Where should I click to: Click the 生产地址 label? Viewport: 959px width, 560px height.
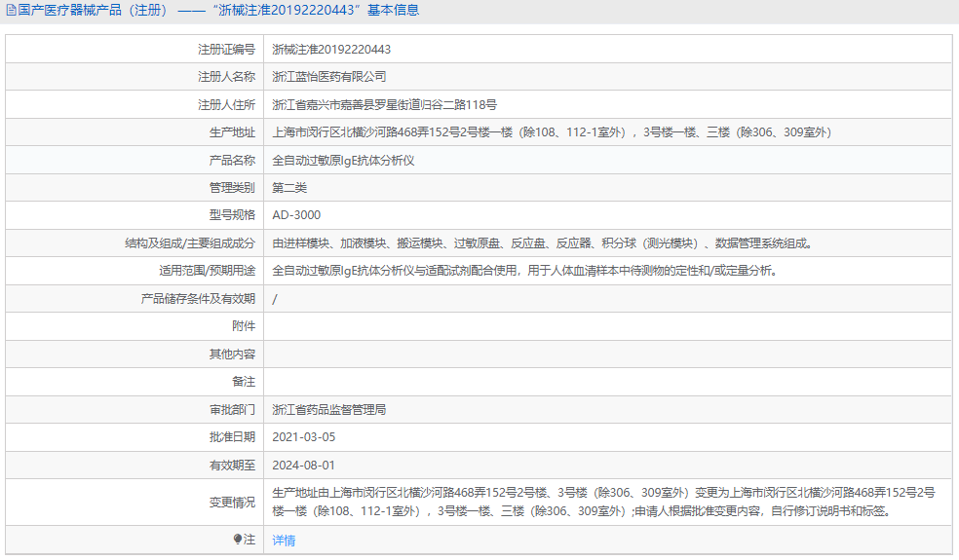pyautogui.click(x=232, y=132)
